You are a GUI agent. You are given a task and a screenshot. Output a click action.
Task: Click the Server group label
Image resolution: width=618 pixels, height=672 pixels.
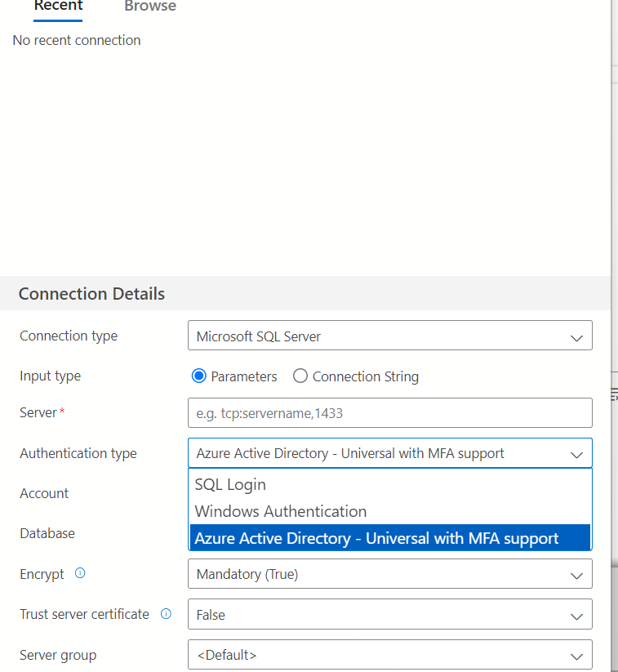tap(58, 656)
